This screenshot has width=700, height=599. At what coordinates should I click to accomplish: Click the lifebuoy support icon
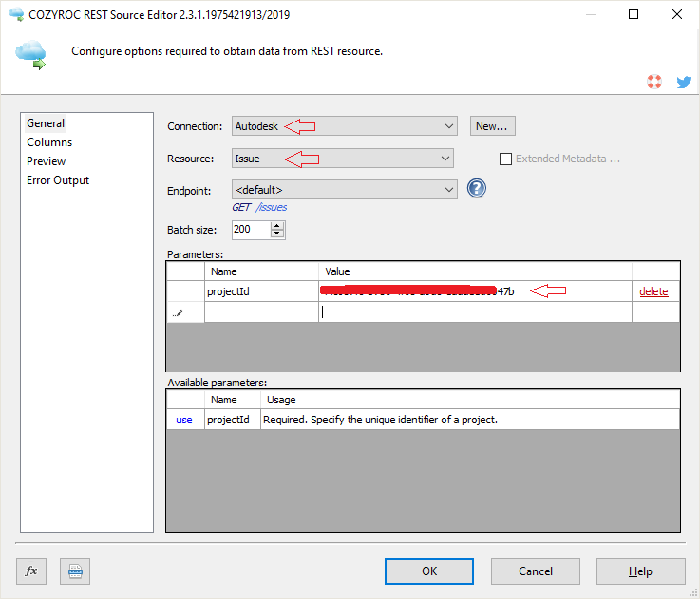[654, 83]
